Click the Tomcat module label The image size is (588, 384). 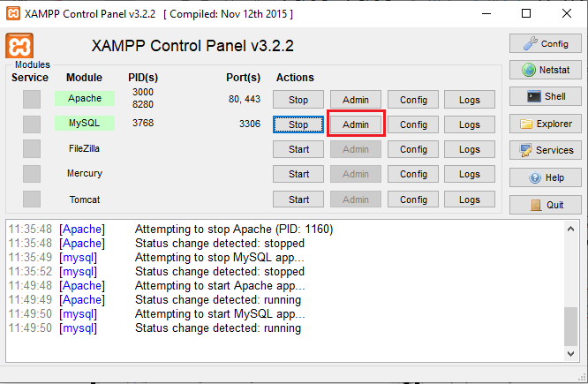[85, 200]
